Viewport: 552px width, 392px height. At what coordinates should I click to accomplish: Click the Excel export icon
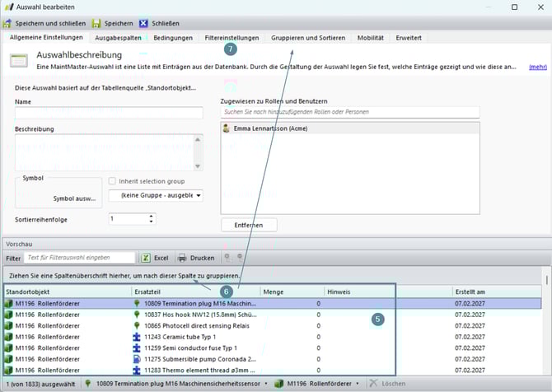point(146,258)
